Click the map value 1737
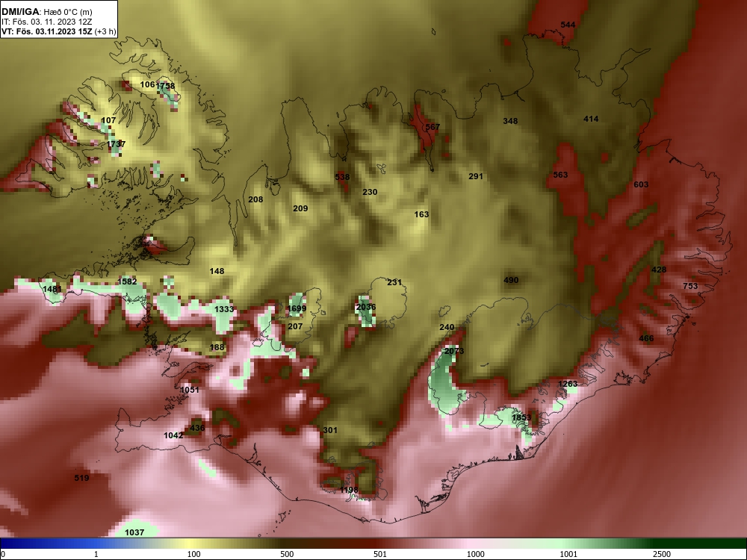The height and width of the screenshot is (560, 747). click(x=117, y=144)
